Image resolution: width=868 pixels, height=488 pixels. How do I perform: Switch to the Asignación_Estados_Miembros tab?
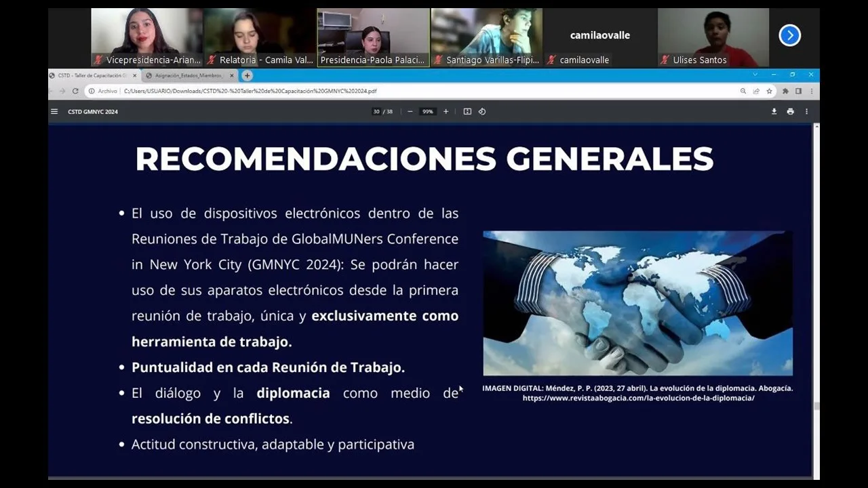click(x=188, y=75)
